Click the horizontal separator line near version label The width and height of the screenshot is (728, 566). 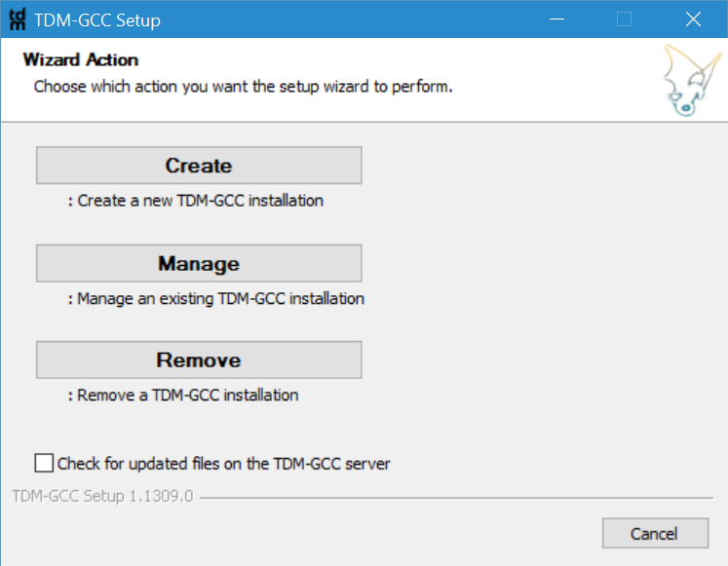(456, 498)
